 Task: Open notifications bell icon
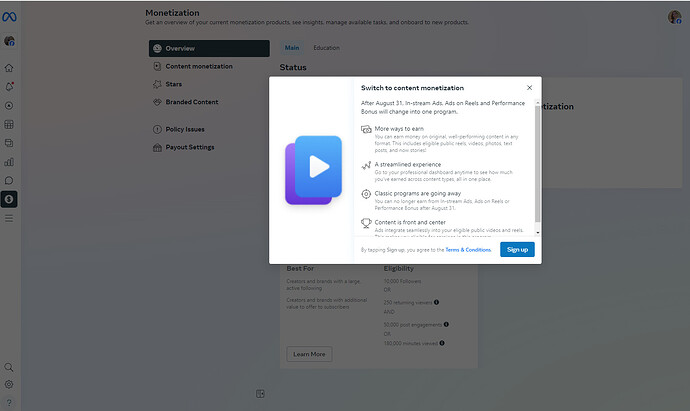click(x=9, y=87)
